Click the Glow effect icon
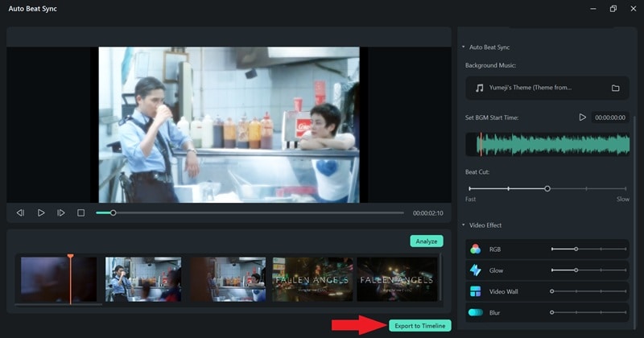Screen dimensions: 644x338 pos(475,270)
